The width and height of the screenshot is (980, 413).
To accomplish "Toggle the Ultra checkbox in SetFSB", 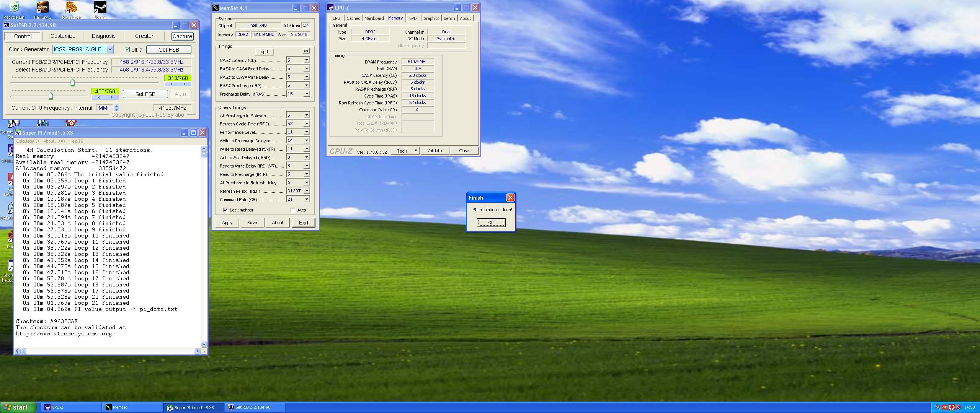I will (127, 50).
